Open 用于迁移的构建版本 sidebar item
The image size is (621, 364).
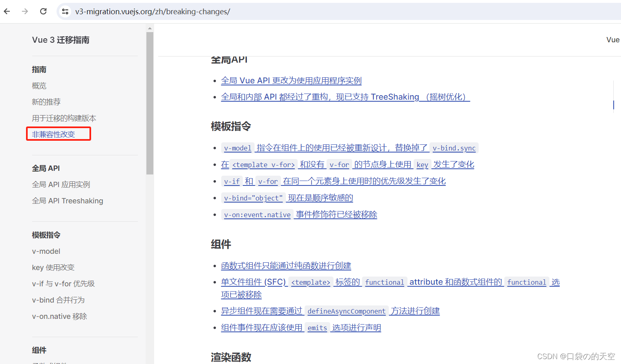pyautogui.click(x=64, y=118)
